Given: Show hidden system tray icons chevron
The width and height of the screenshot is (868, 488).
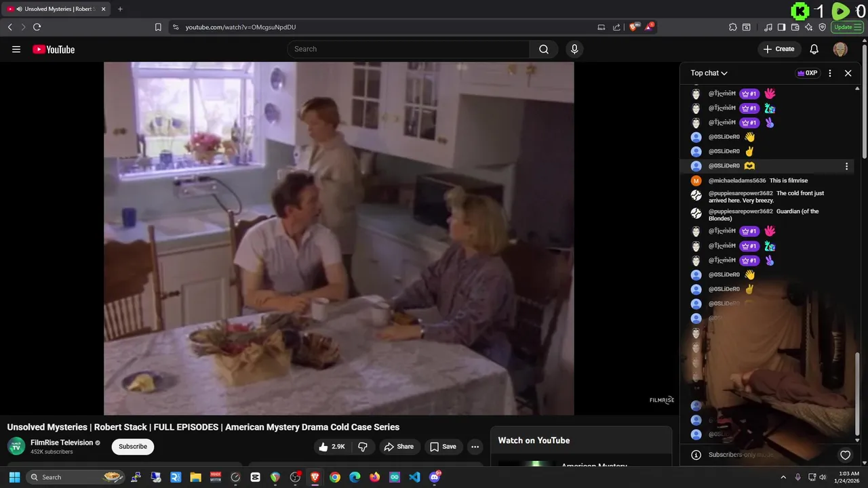Looking at the screenshot, I should click(x=783, y=477).
